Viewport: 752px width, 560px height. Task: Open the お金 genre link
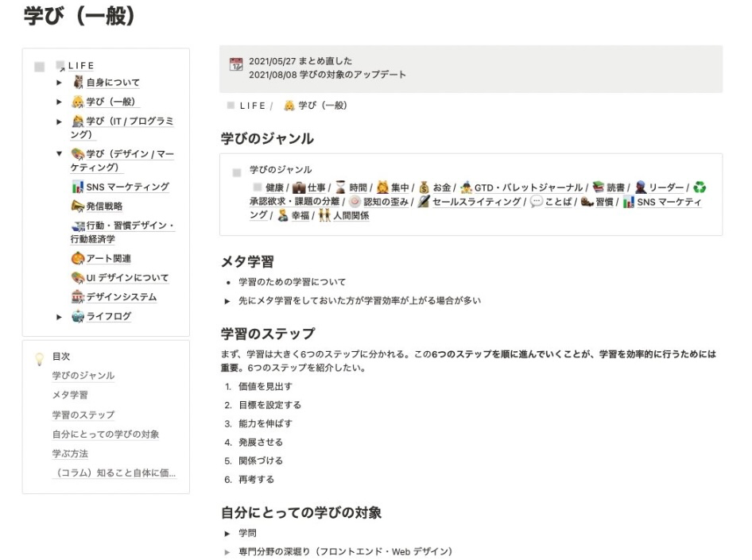pos(442,187)
